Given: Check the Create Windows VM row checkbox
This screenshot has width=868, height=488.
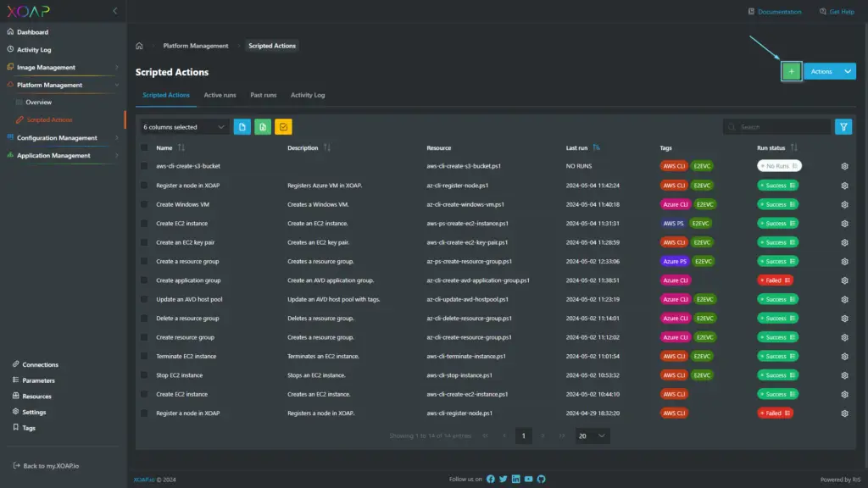Looking at the screenshot, I should (x=144, y=204).
